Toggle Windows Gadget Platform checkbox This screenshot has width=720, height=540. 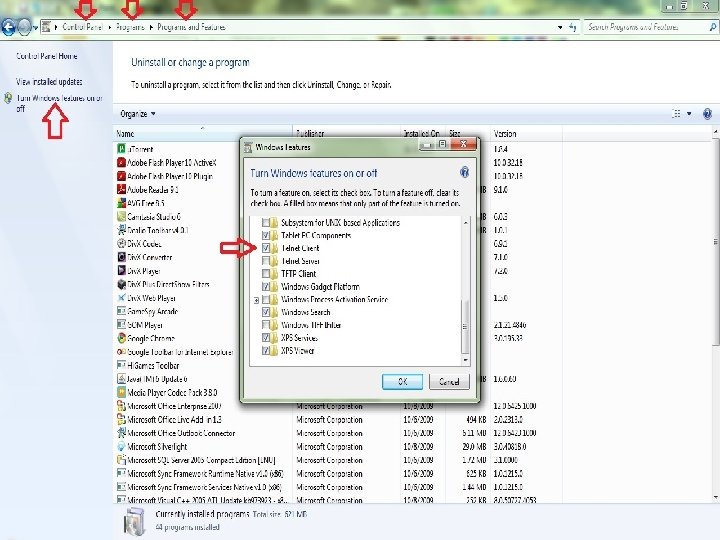(265, 287)
